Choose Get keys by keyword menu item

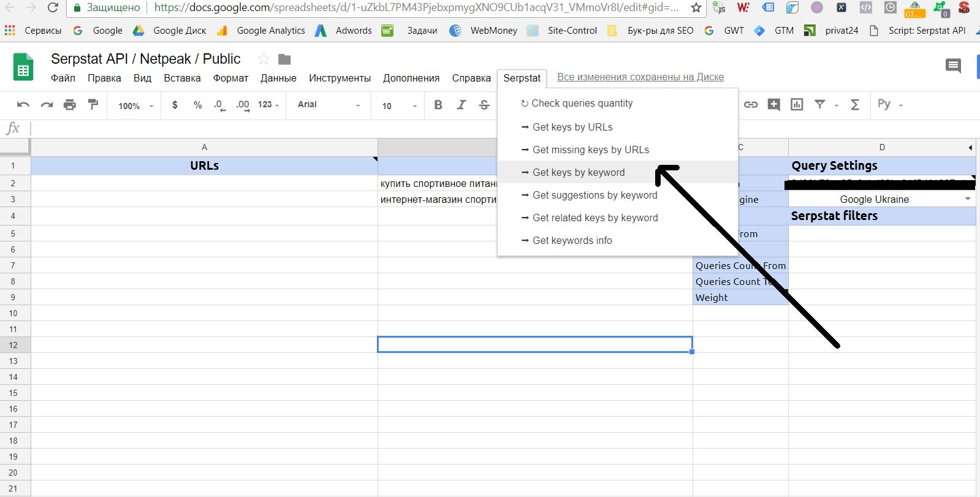coord(579,172)
